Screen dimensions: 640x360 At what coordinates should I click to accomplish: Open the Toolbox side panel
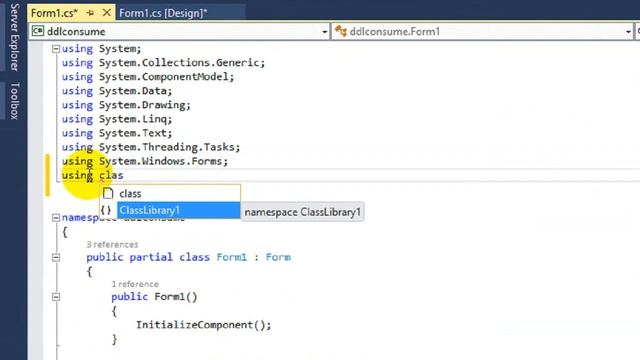tap(14, 101)
